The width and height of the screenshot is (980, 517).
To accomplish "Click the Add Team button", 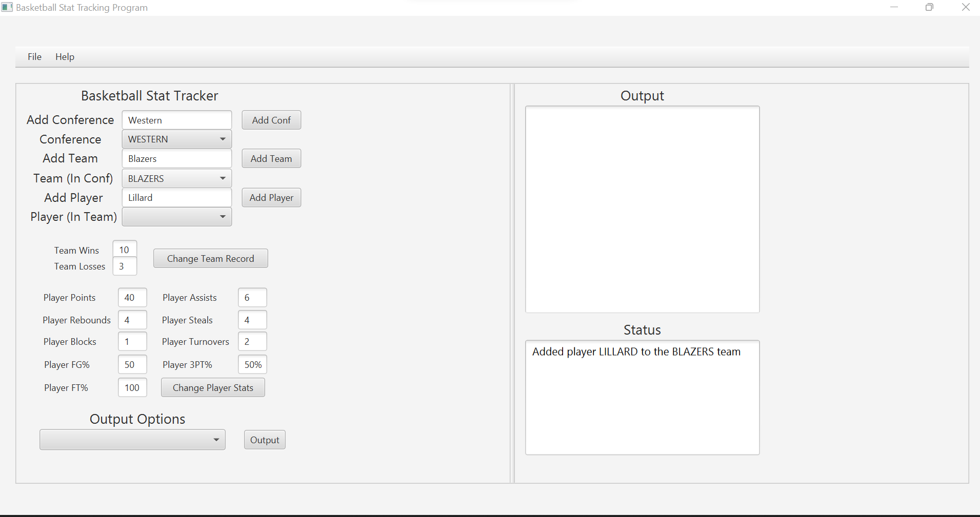I will [x=271, y=158].
